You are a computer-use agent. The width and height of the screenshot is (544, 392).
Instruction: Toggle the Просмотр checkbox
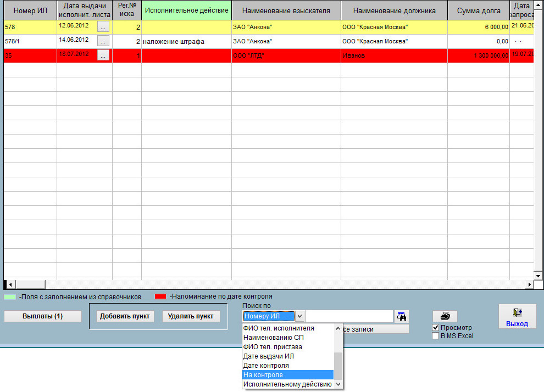click(x=435, y=328)
